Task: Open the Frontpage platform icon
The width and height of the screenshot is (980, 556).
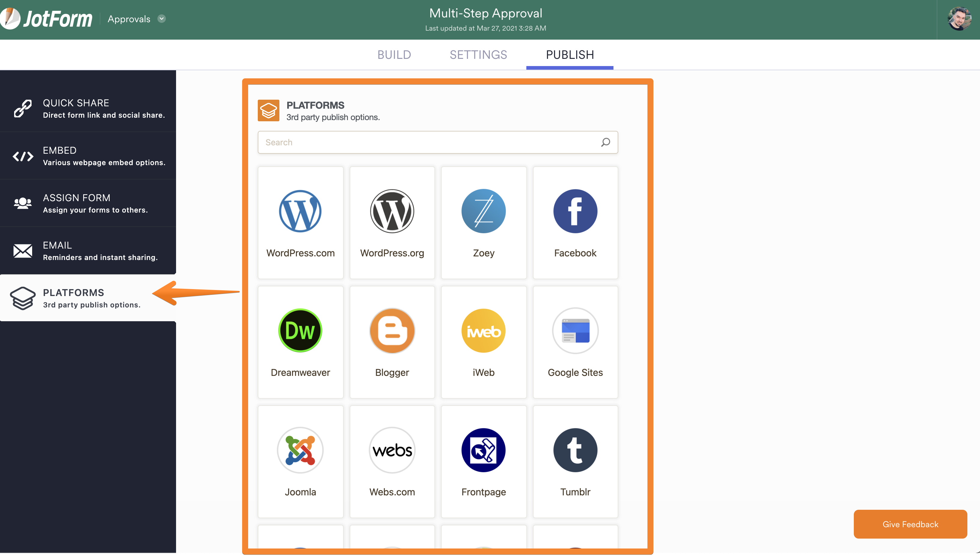Action: 483,450
